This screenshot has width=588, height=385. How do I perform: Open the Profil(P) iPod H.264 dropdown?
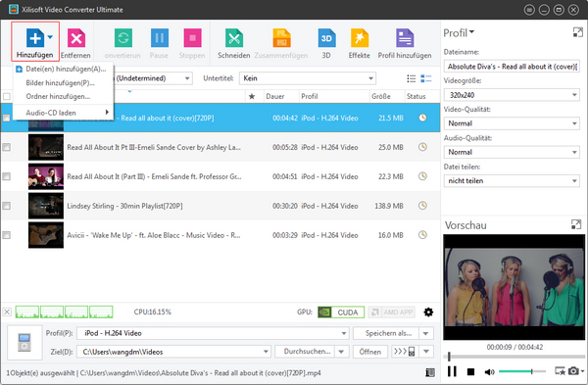pyautogui.click(x=213, y=333)
